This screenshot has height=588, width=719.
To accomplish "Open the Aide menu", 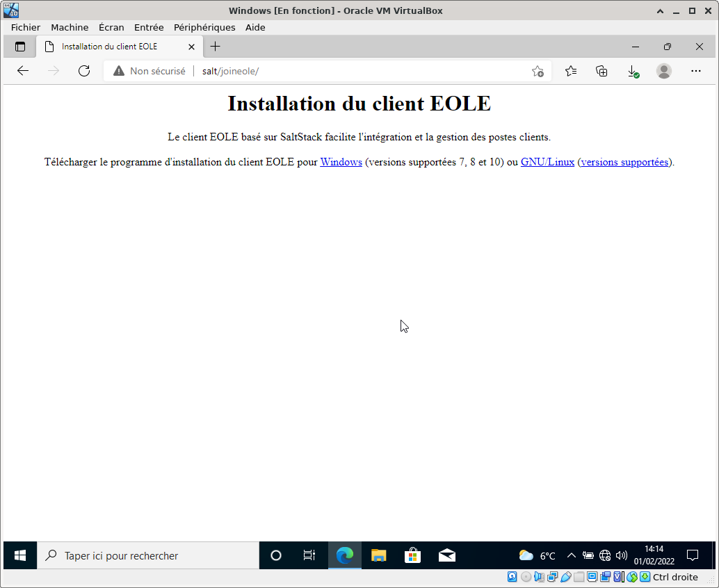I will [x=255, y=28].
